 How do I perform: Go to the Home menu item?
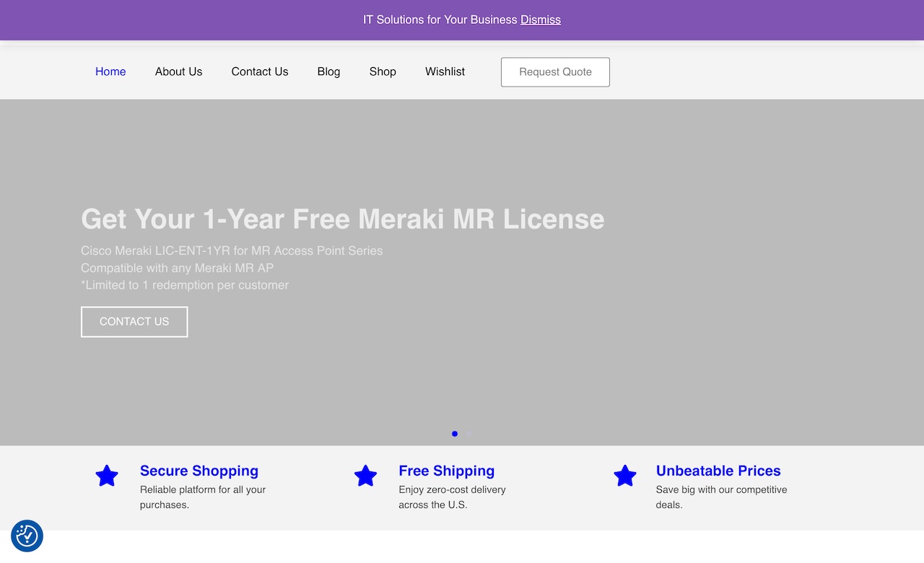pyautogui.click(x=110, y=71)
